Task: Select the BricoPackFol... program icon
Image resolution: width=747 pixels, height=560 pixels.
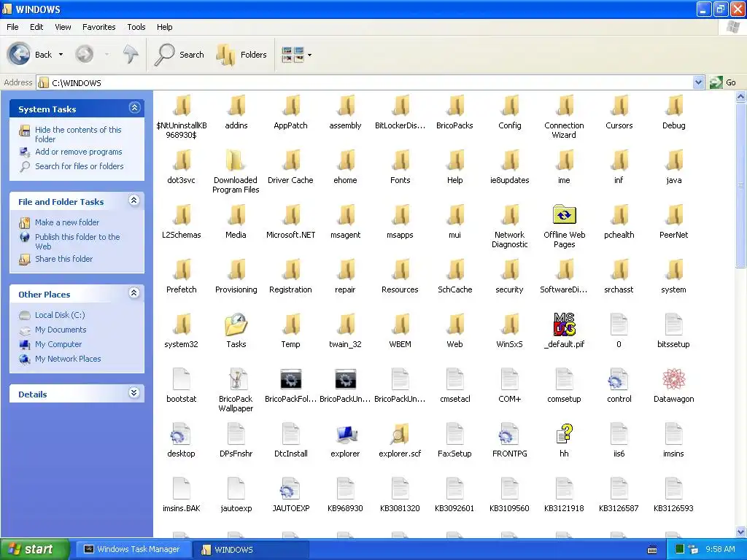Action: pos(290,379)
